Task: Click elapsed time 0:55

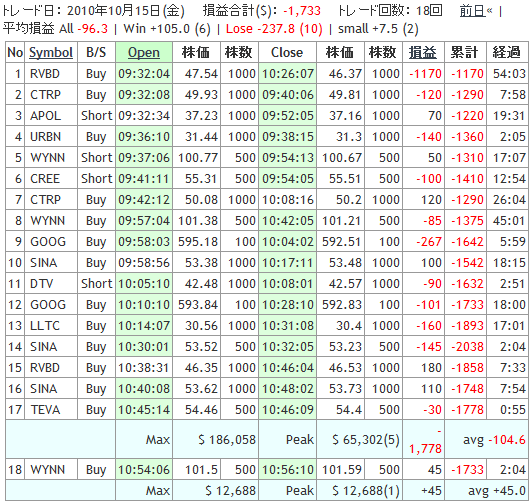Action: click(x=513, y=410)
